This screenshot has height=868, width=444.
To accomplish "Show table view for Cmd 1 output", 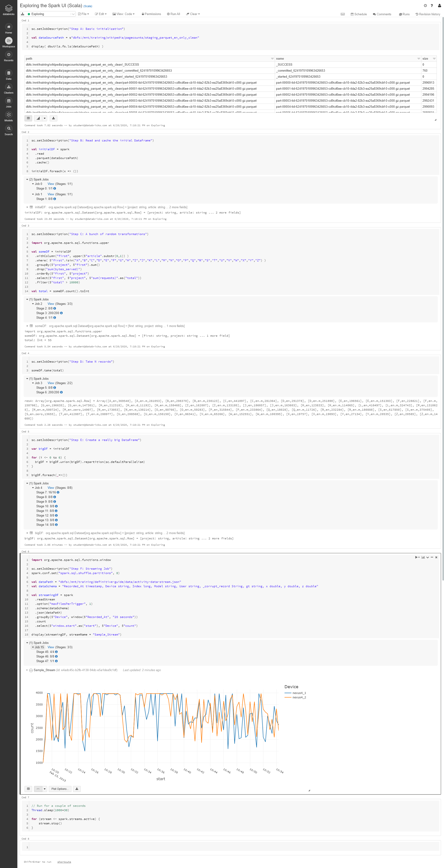I will pos(28,118).
